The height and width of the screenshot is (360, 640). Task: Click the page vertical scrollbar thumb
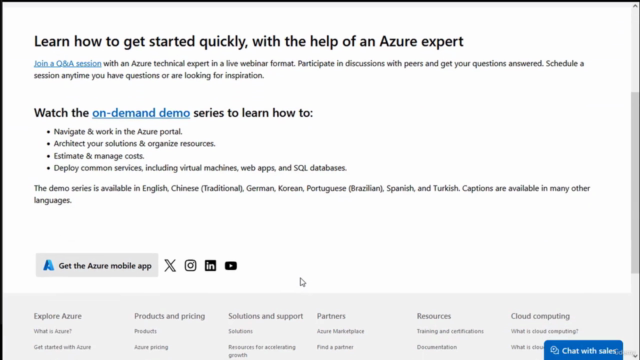pos(635,182)
